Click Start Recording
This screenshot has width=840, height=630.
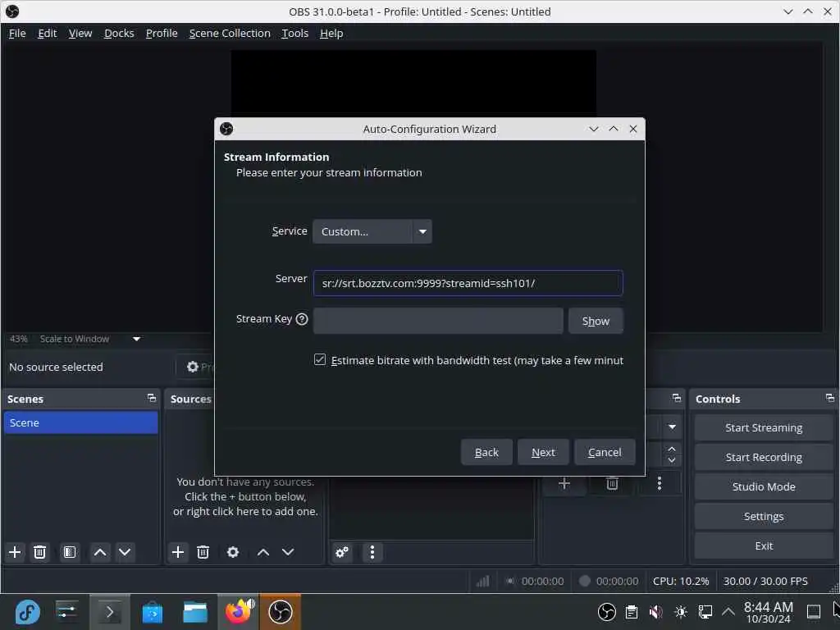click(764, 457)
